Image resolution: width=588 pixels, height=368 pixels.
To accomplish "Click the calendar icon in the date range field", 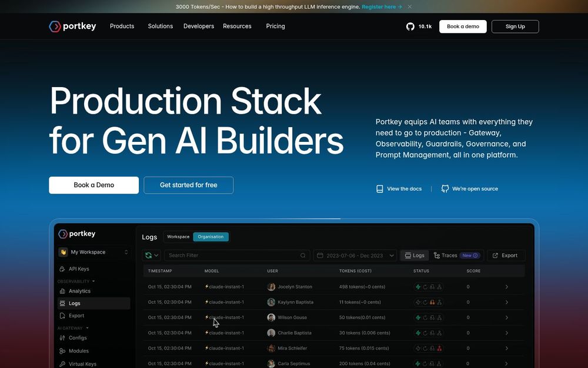I will [320, 256].
